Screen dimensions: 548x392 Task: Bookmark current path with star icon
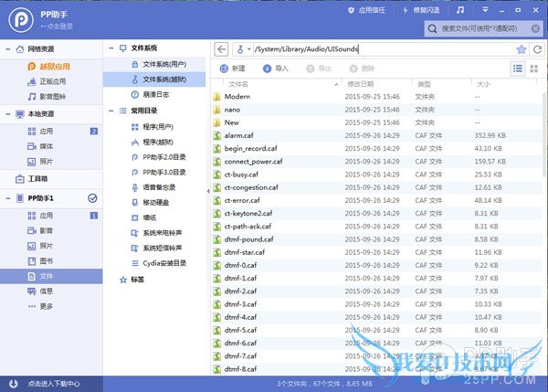click(x=522, y=49)
